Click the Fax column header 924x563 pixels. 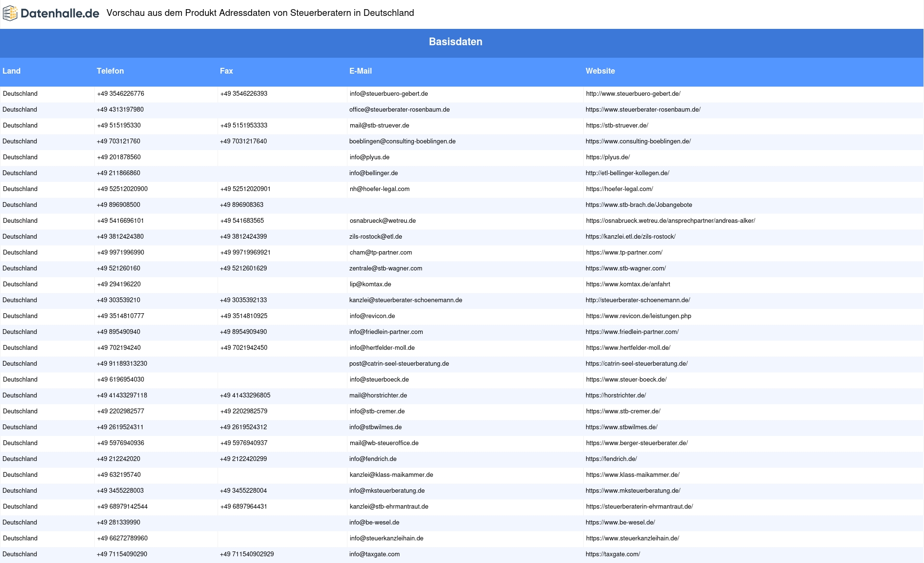(x=226, y=71)
